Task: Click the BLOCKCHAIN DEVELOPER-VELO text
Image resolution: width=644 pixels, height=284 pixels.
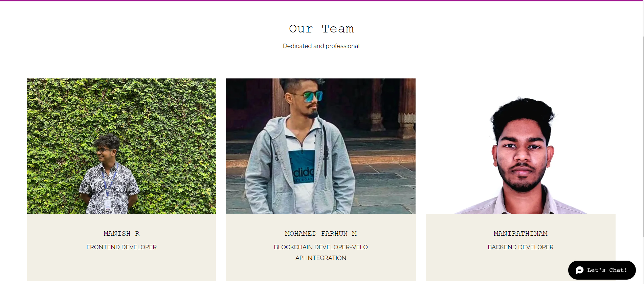Action: tap(321, 247)
